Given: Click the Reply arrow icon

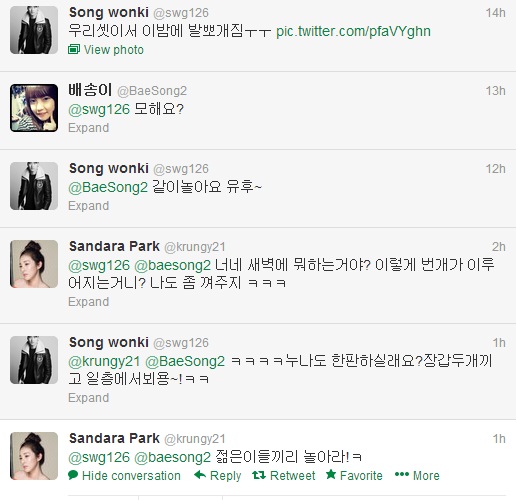Looking at the screenshot, I should click(200, 475).
